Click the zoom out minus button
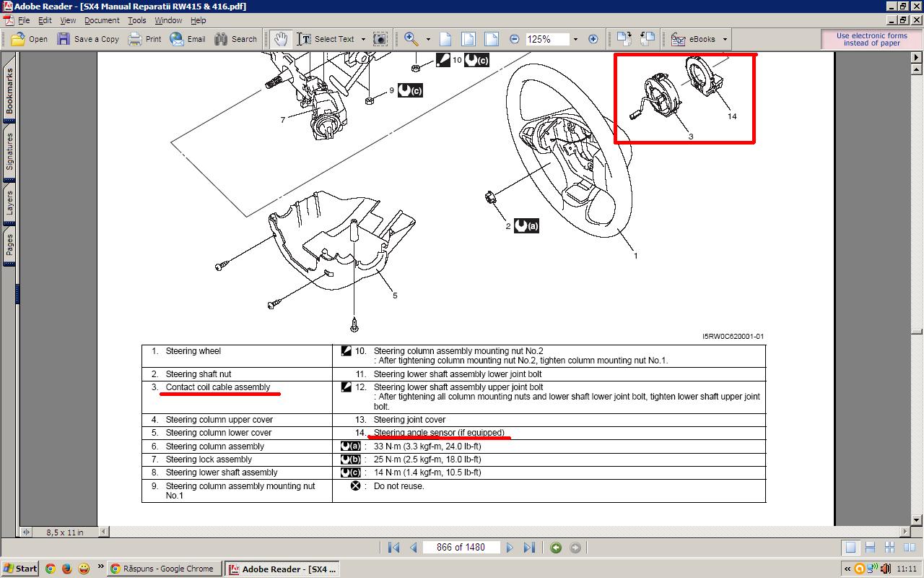This screenshot has width=924, height=578. tap(514, 39)
